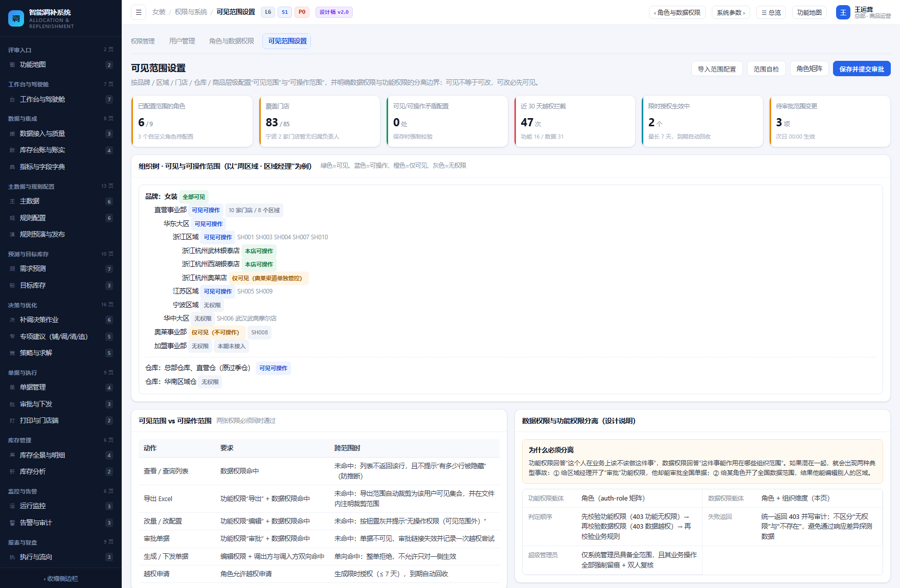Click the 导入范围配置 button
Image resolution: width=900 pixels, height=588 pixels.
717,69
